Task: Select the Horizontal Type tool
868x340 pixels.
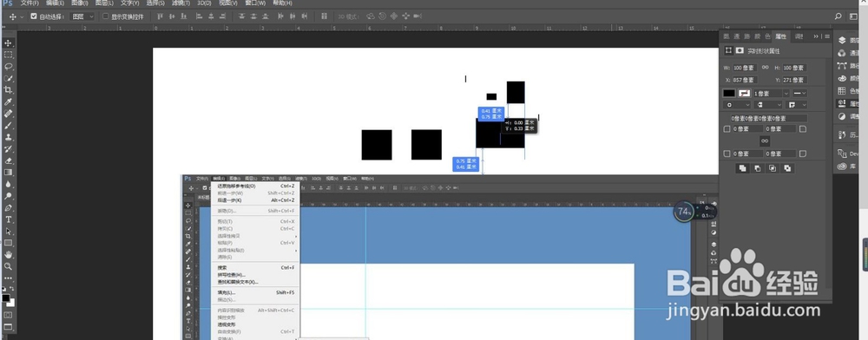Action: point(9,219)
